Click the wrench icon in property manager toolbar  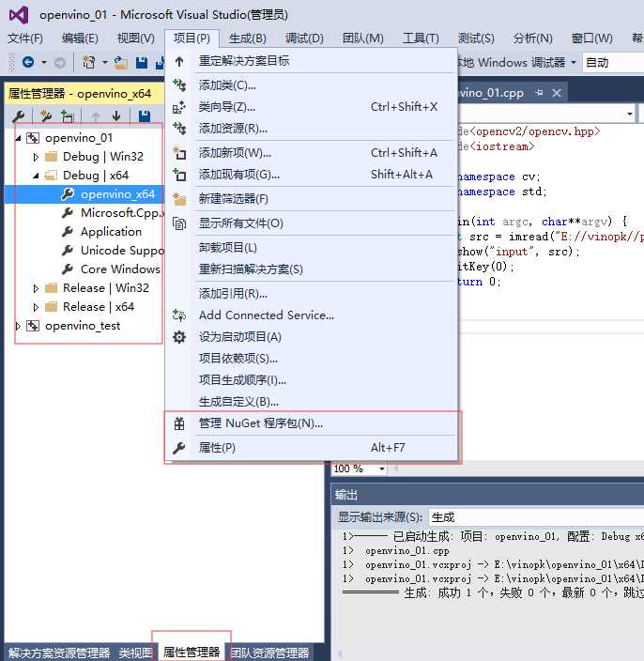tap(18, 115)
